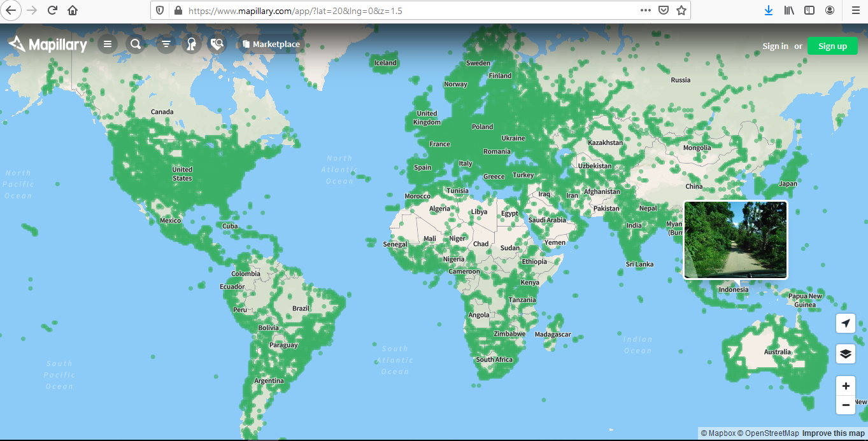Click the head-shaped map data icon
The width and height of the screenshot is (868, 441).
pos(191,45)
